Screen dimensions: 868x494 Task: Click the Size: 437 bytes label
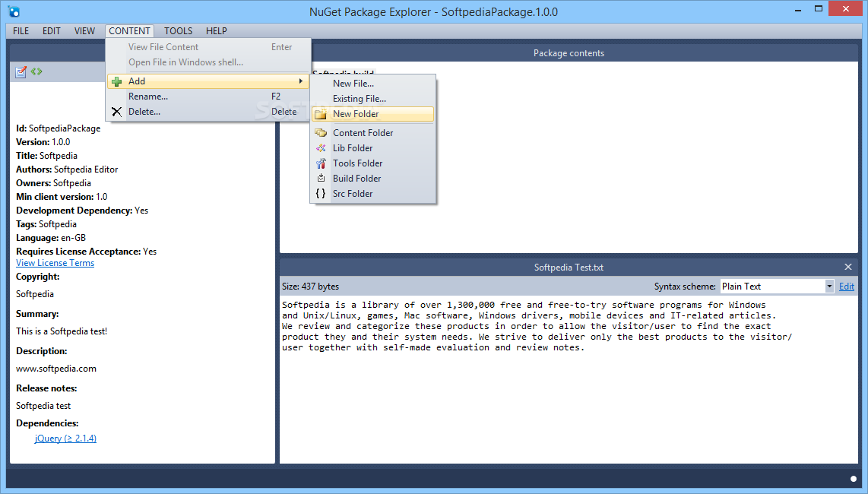point(311,287)
